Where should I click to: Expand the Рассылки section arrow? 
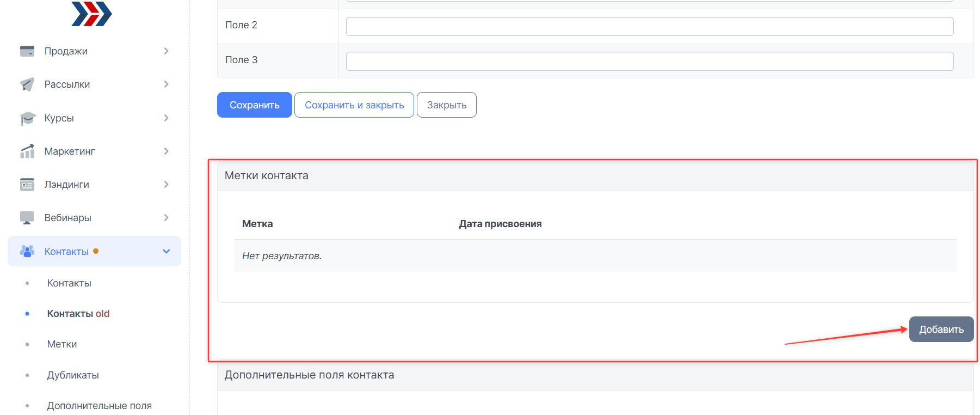[x=166, y=84]
